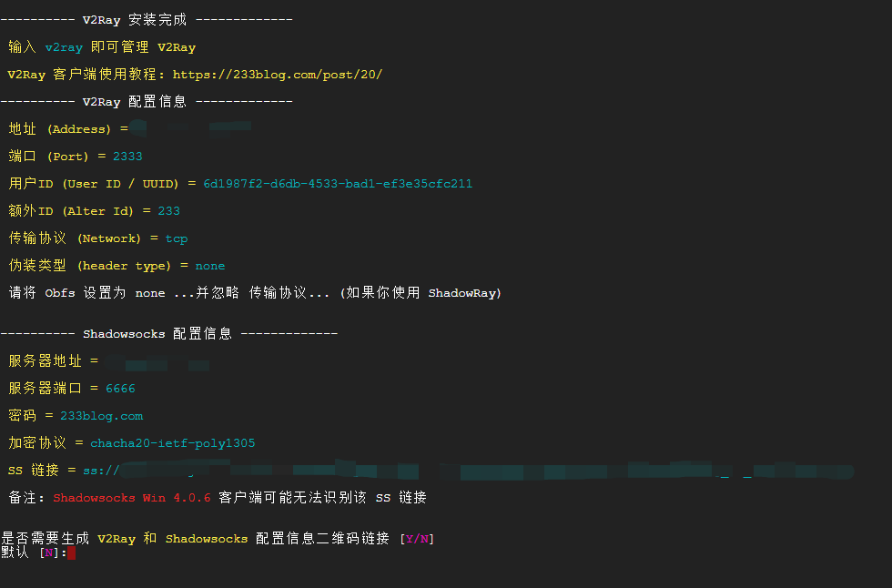Click the blurred 服务器地址 value
The width and height of the screenshot is (892, 588).
click(x=155, y=362)
